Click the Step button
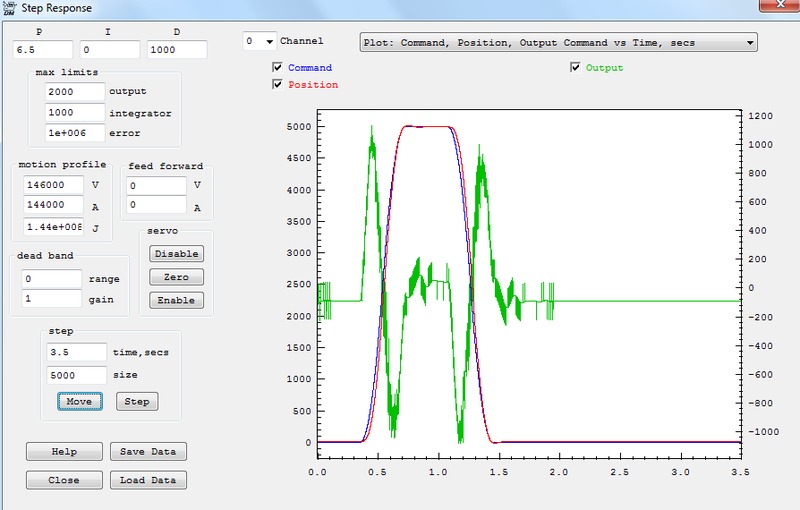 [x=137, y=402]
